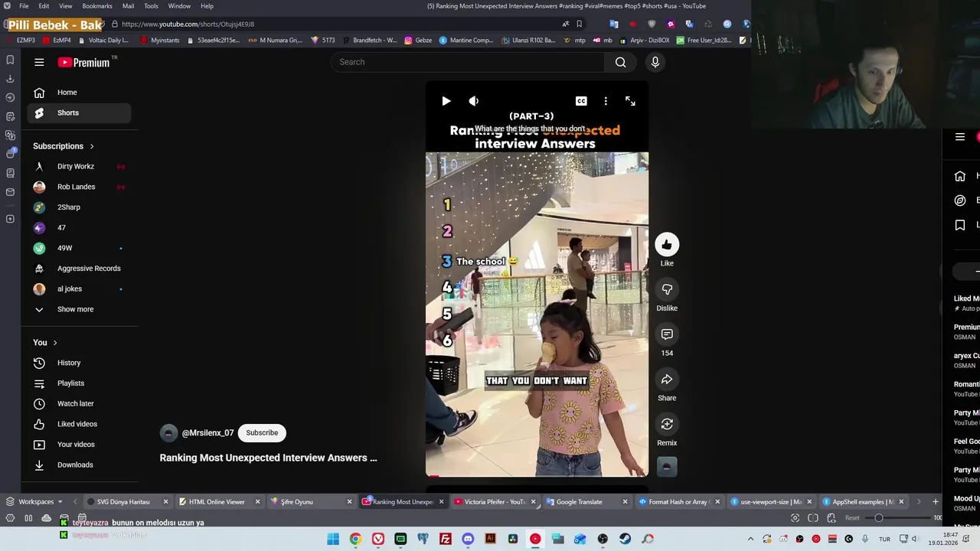The height and width of the screenshot is (551, 980).
Task: Expand the You section chevron
Action: [x=55, y=343]
